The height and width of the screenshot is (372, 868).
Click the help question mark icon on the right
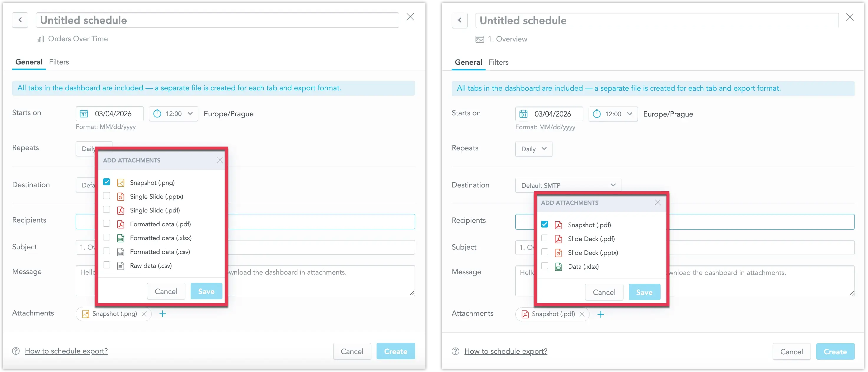click(455, 351)
